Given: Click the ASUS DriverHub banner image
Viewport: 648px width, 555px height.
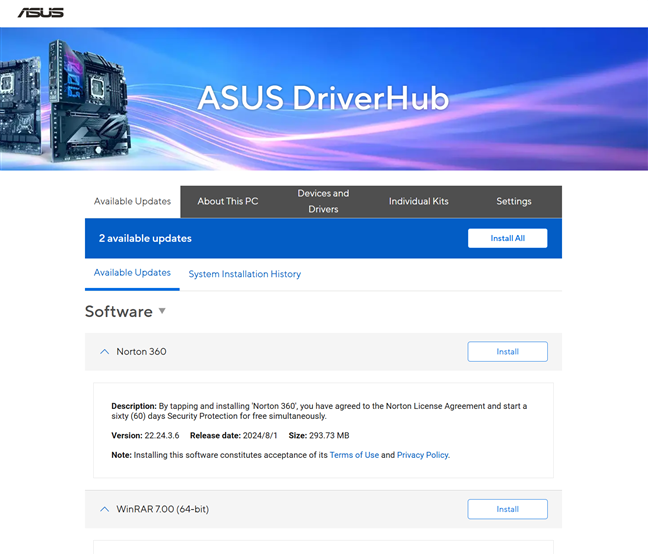Looking at the screenshot, I should tap(324, 99).
